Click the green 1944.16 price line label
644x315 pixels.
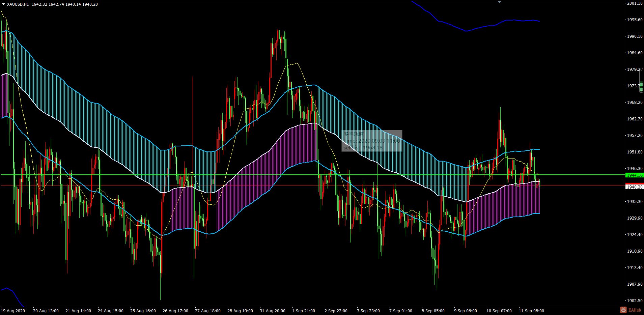[635, 175]
